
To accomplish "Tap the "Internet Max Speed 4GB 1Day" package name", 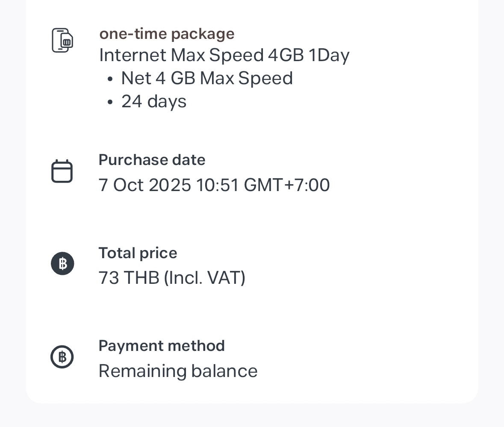I will coord(224,55).
